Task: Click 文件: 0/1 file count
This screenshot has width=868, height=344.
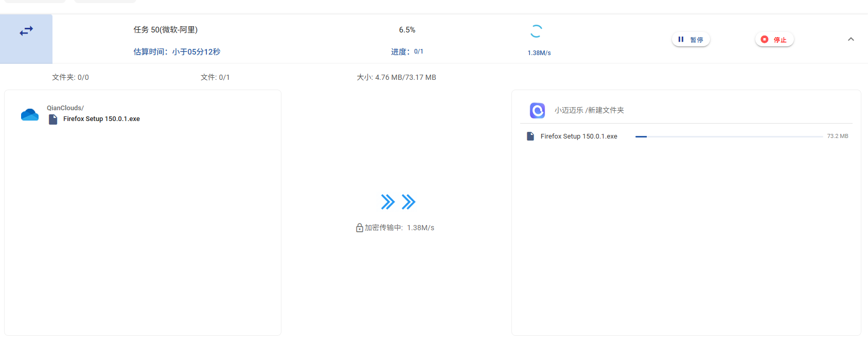Action: pos(215,77)
